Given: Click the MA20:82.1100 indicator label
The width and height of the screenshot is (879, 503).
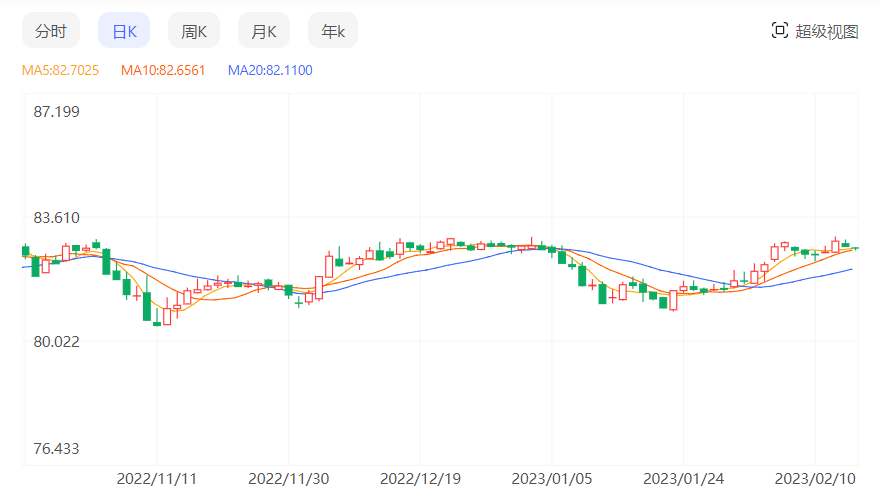Looking at the screenshot, I should pyautogui.click(x=270, y=70).
